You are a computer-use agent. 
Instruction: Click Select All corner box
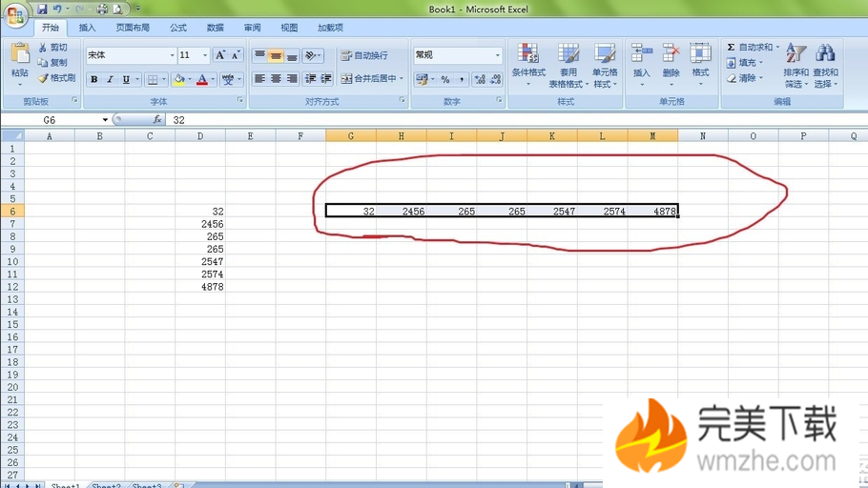(x=12, y=136)
